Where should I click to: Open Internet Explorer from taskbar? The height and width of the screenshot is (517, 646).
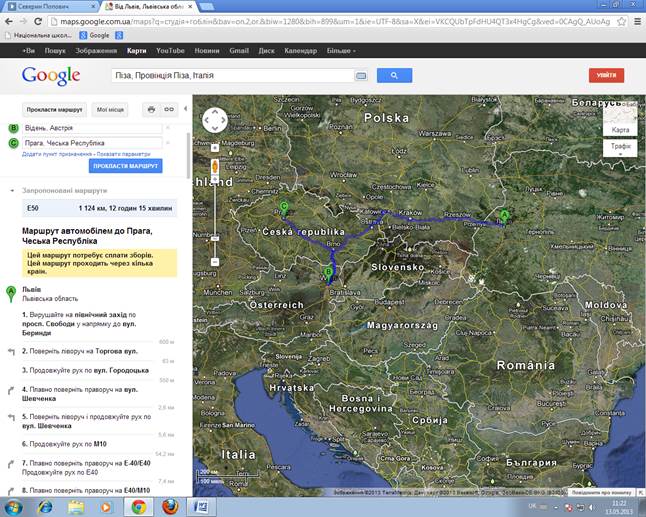click(45, 507)
